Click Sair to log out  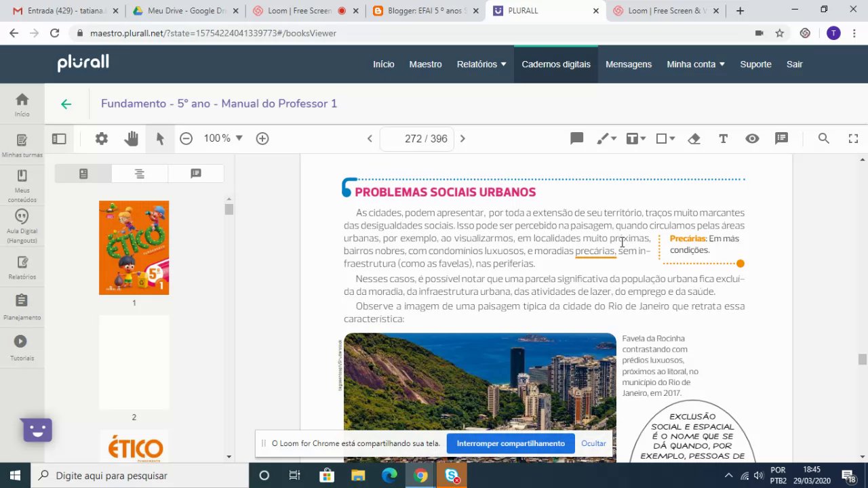tap(794, 64)
